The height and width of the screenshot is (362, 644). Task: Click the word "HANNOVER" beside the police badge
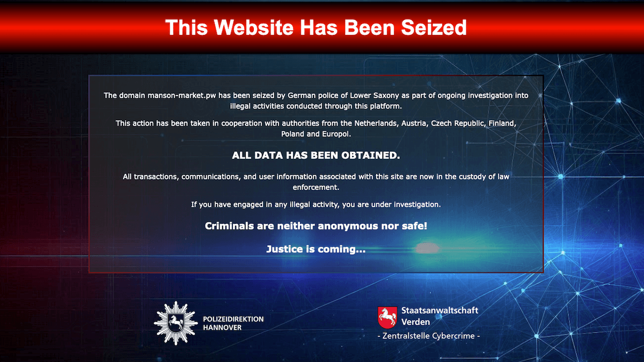click(x=222, y=327)
